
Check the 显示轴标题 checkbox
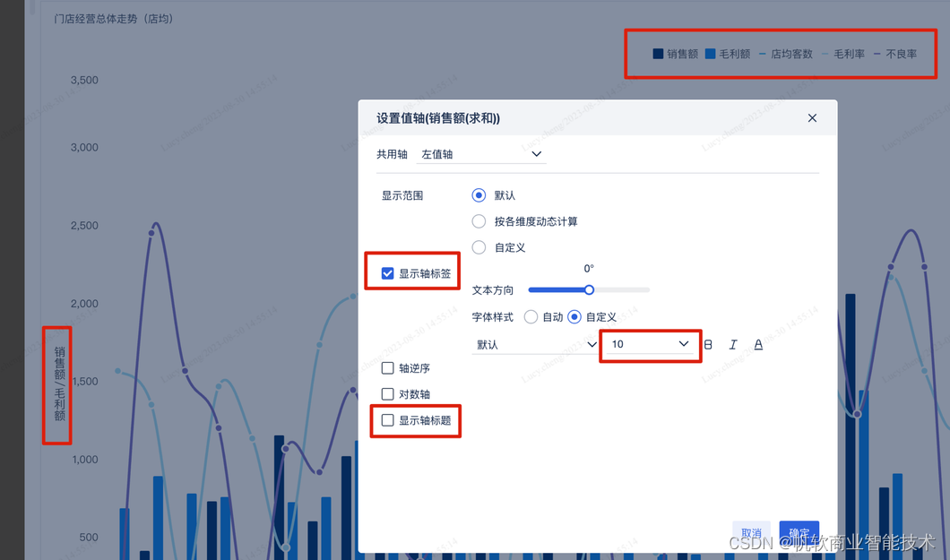point(388,420)
